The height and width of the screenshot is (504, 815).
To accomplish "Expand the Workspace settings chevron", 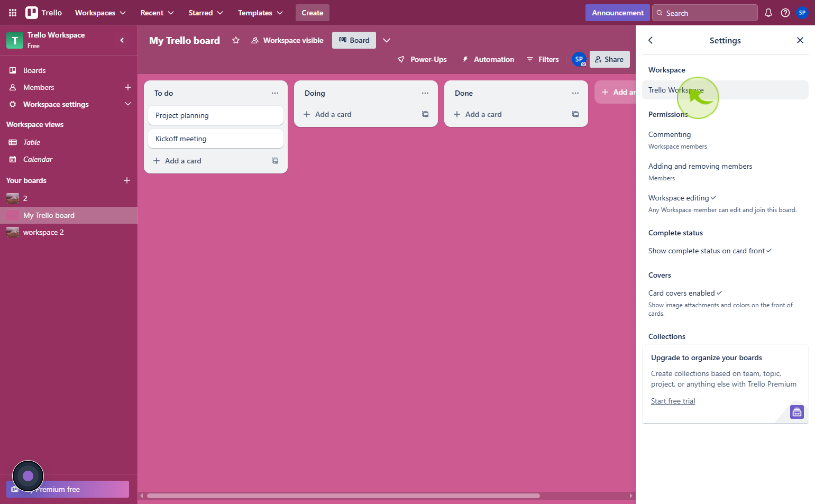I will pos(128,104).
